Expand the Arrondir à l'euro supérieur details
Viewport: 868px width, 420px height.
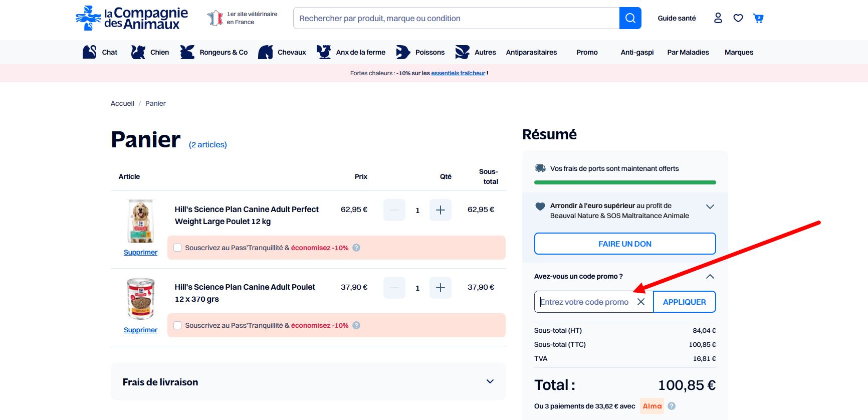pyautogui.click(x=710, y=206)
